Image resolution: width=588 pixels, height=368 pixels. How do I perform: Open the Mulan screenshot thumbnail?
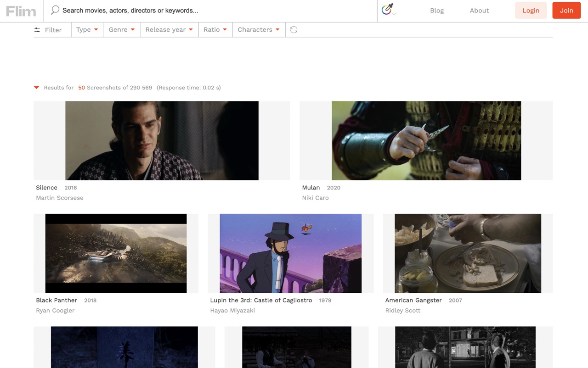[426, 140]
